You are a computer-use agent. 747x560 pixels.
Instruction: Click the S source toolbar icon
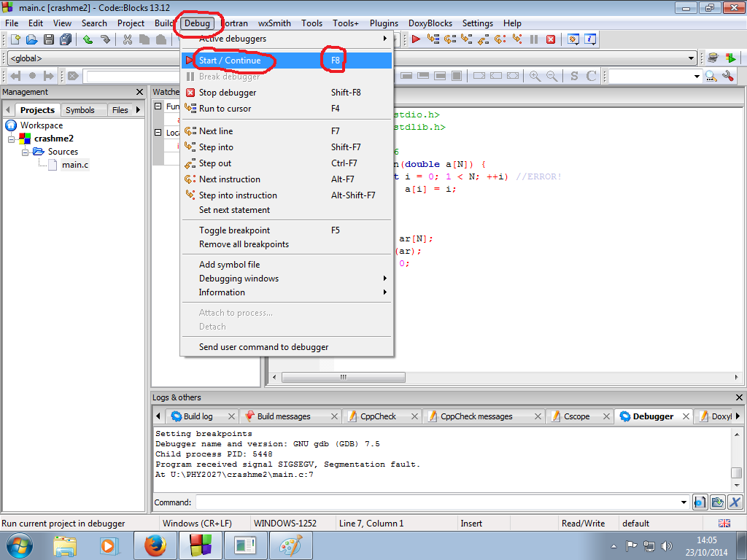point(574,76)
